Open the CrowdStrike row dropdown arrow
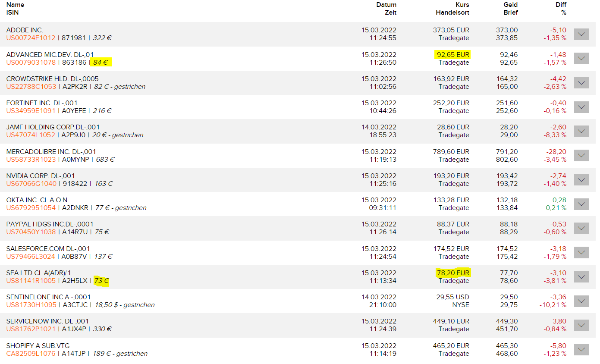This screenshot has height=364, width=600. [x=581, y=82]
